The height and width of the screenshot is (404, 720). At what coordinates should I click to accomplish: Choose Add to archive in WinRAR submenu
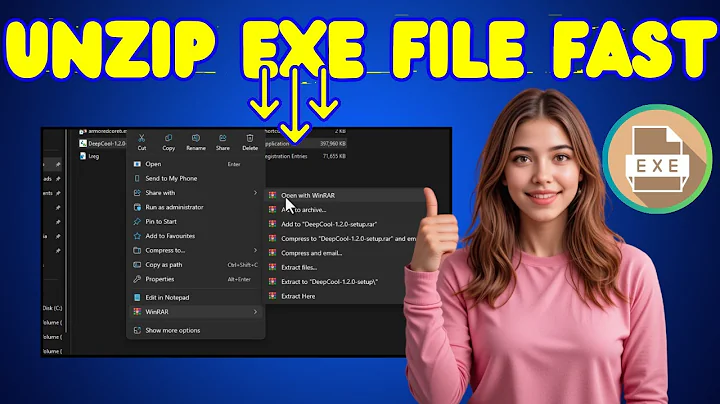pyautogui.click(x=304, y=210)
